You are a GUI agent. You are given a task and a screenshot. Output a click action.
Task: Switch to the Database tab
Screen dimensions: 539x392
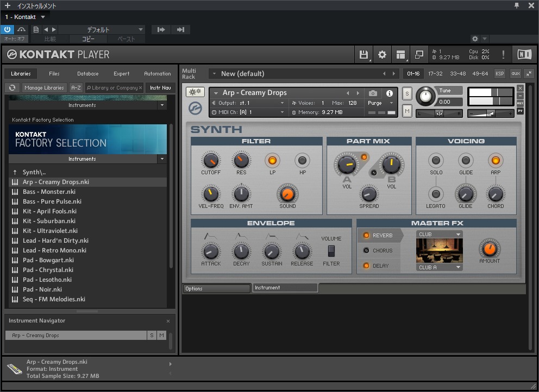(x=87, y=73)
